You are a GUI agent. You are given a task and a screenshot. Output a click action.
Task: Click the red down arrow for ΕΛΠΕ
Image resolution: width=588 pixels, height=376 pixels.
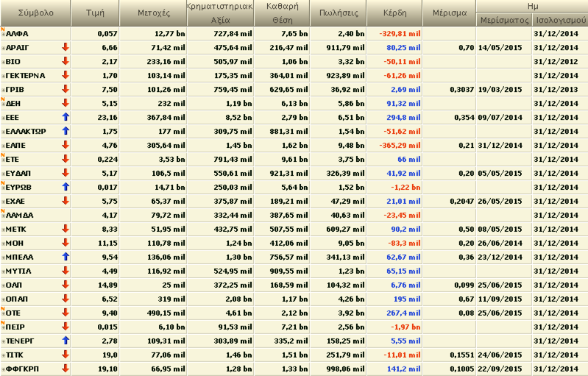(x=65, y=145)
